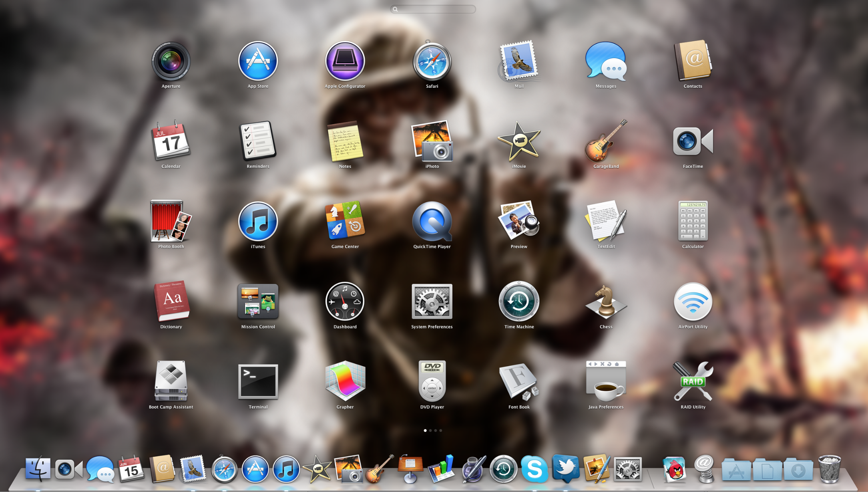Click Downloads folder in Dock
868x492 pixels.
(798, 470)
